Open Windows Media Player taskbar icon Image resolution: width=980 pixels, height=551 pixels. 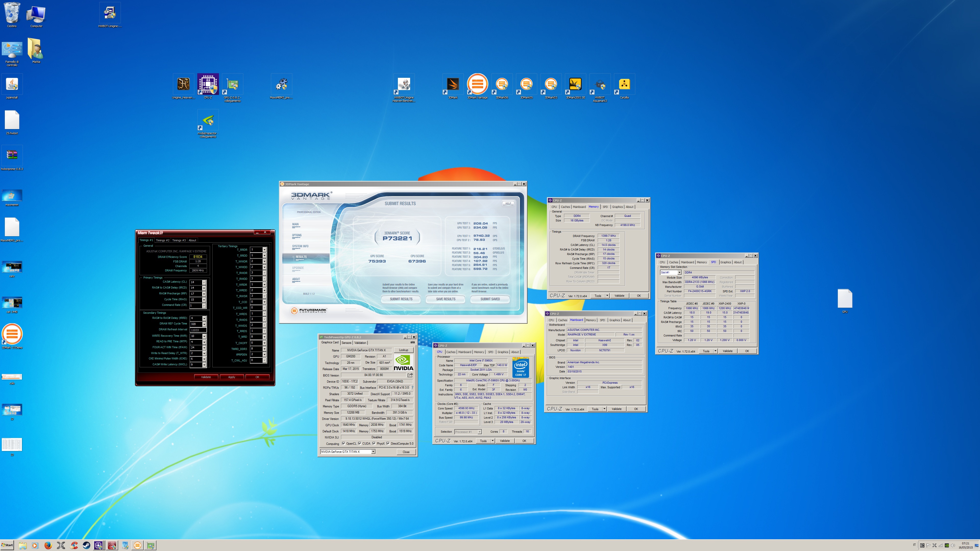coord(35,545)
